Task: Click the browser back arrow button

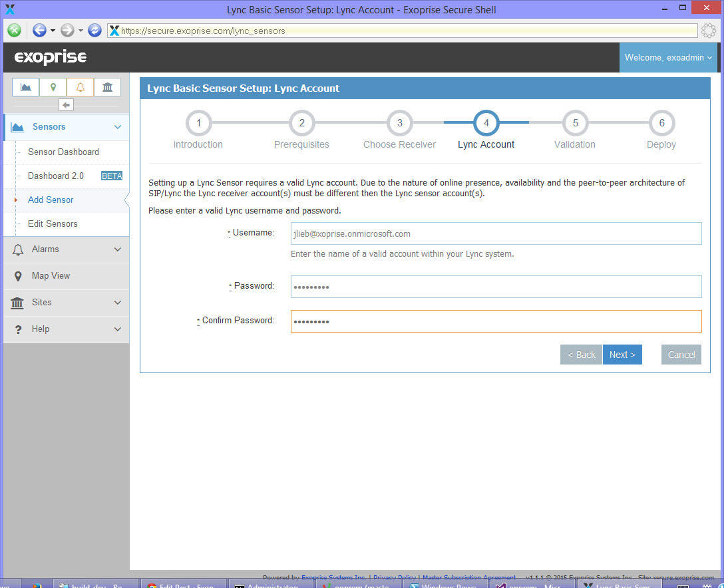Action: 39,31
